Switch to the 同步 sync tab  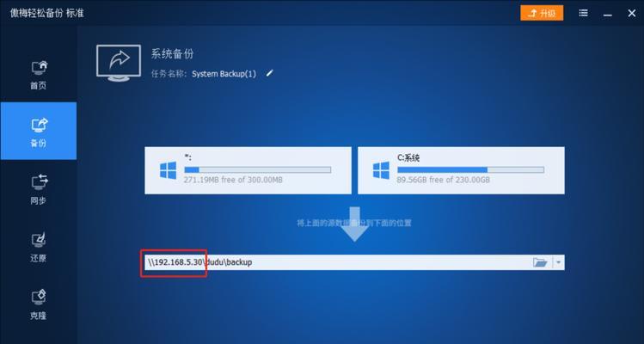click(x=39, y=188)
